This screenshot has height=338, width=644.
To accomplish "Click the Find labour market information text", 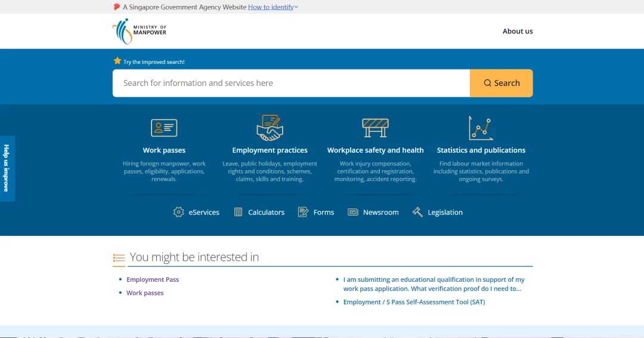I will coord(481,171).
